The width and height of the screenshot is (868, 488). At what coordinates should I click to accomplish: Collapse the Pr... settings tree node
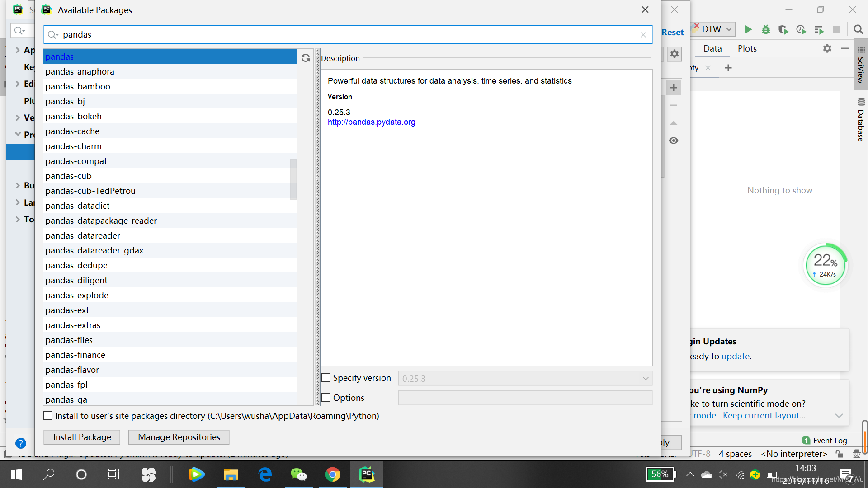[18, 134]
